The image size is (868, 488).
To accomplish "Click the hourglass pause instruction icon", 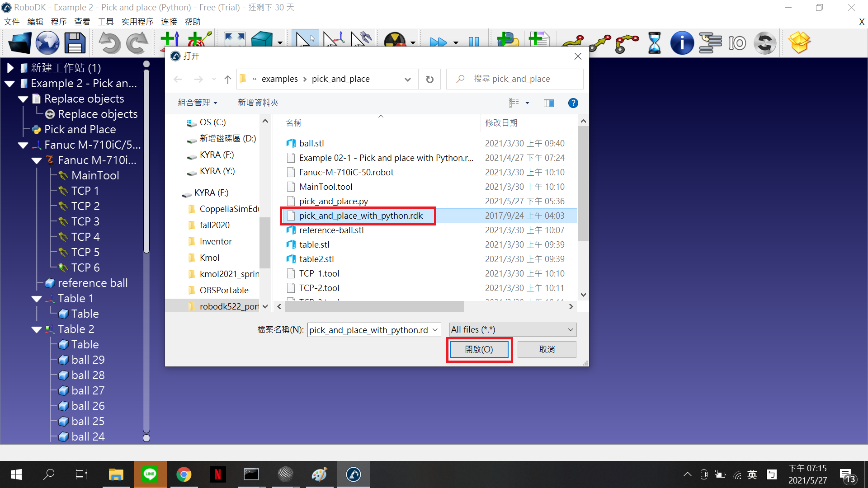I will tap(654, 43).
